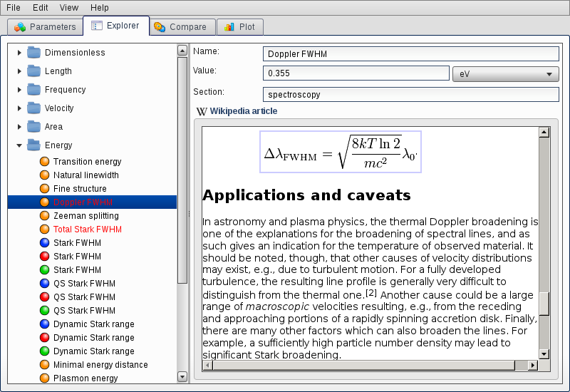The image size is (570, 392).
Task: Select the Plasmon energy item
Action: pyautogui.click(x=85, y=378)
